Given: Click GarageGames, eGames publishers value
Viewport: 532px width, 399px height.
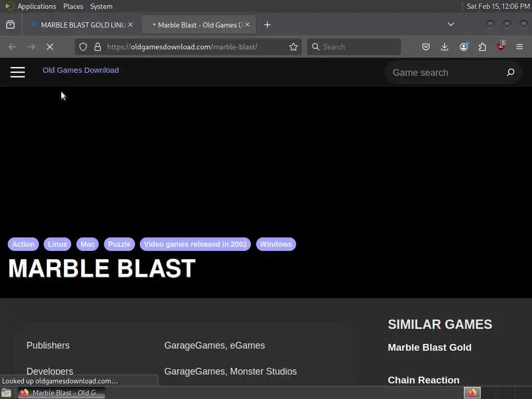Looking at the screenshot, I should pos(215,345).
